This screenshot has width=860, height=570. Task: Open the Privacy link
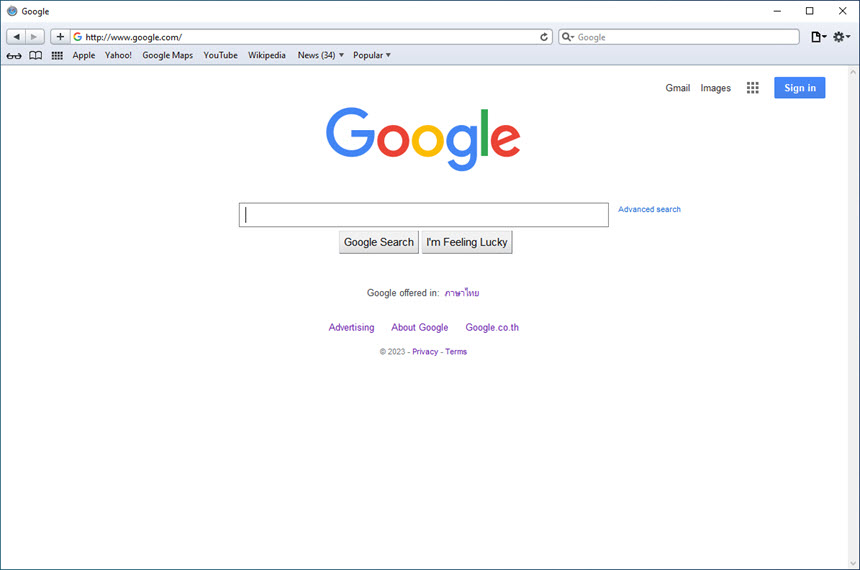point(425,352)
